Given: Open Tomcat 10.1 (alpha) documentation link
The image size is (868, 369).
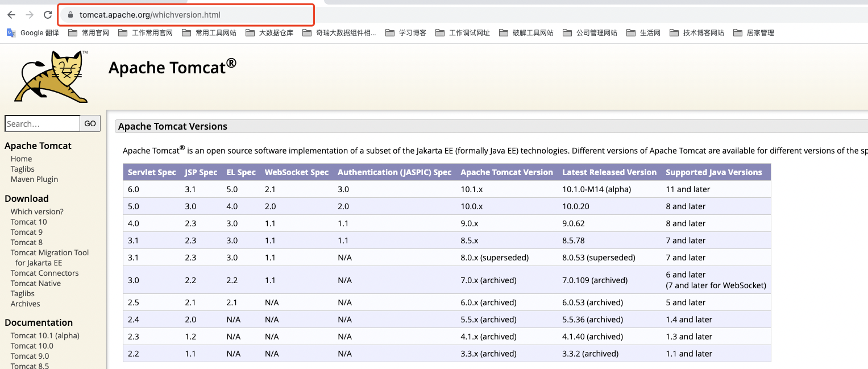Looking at the screenshot, I should coord(45,335).
